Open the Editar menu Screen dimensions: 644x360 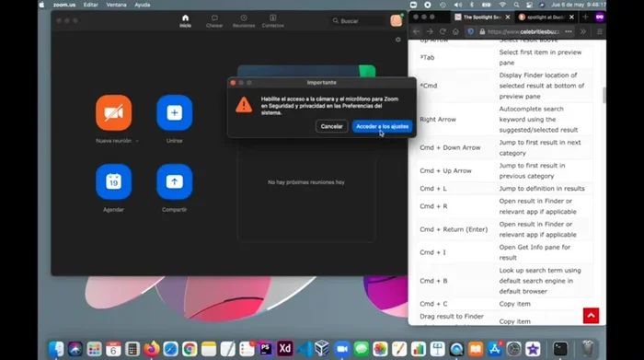pyautogui.click(x=91, y=5)
